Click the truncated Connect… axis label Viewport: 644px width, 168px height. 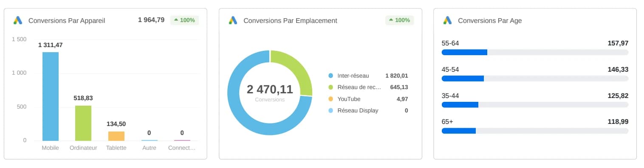click(x=182, y=148)
